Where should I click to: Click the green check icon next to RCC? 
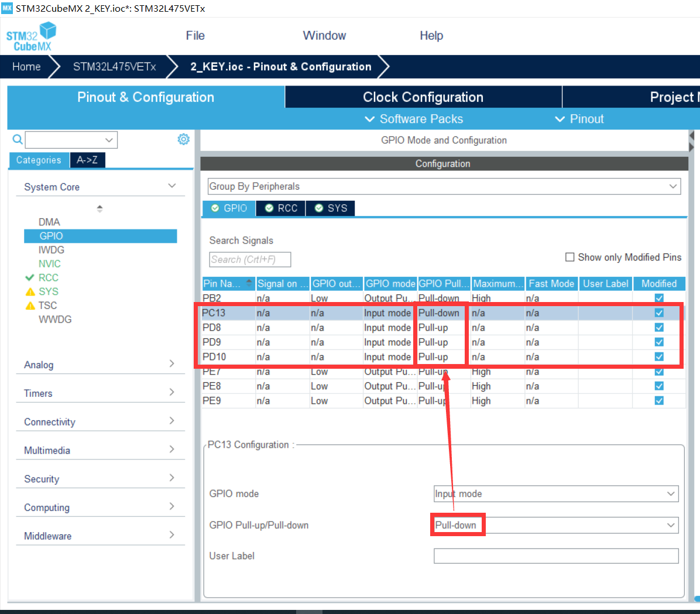[30, 278]
